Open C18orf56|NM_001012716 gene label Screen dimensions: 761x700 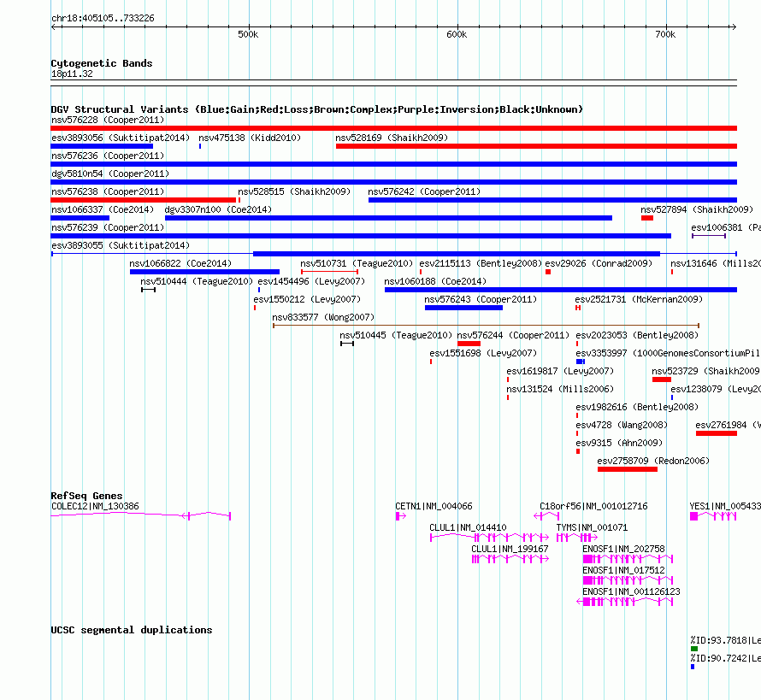click(593, 506)
